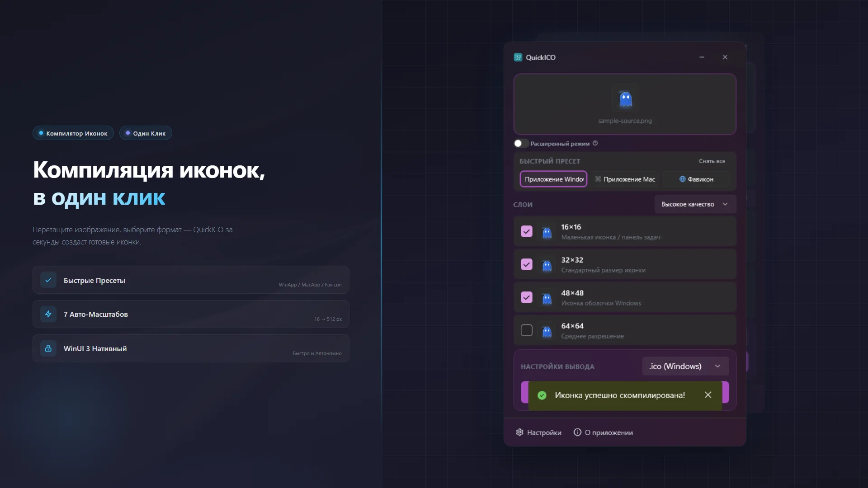Click the 'Иконка успешно скомпилирована!' message
Image resolution: width=868 pixels, height=488 pixels.
[620, 395]
